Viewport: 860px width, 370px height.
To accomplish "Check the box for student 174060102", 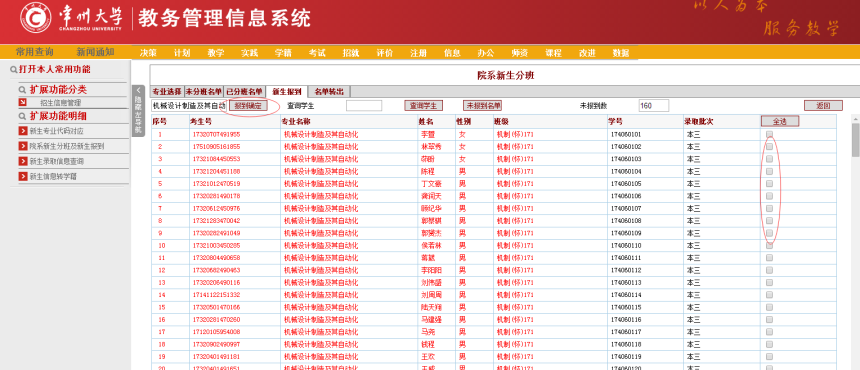I will 770,146.
